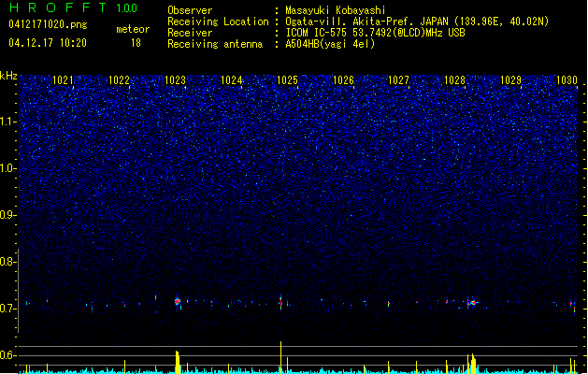
Task: Click the 1030 time axis label
Action: [567, 80]
